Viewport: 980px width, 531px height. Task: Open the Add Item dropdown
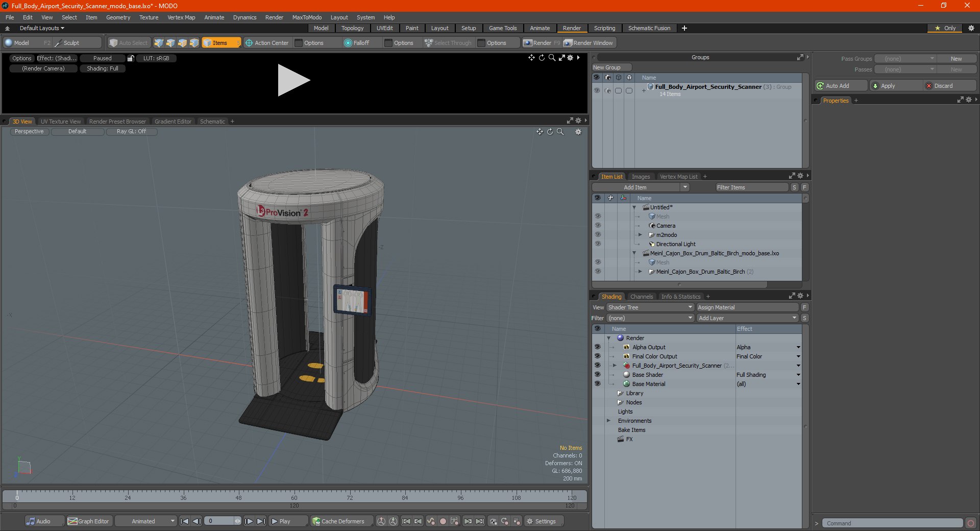point(641,187)
